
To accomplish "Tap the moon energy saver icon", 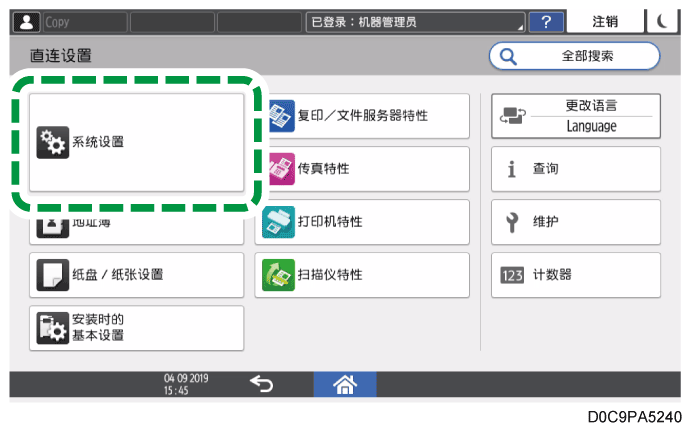I will pos(662,22).
